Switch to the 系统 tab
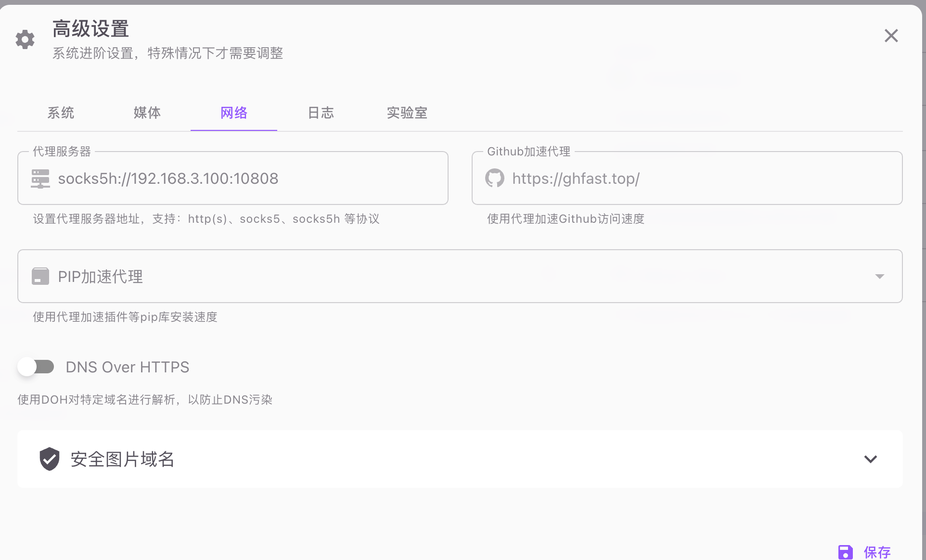926x560 pixels. coord(61,113)
